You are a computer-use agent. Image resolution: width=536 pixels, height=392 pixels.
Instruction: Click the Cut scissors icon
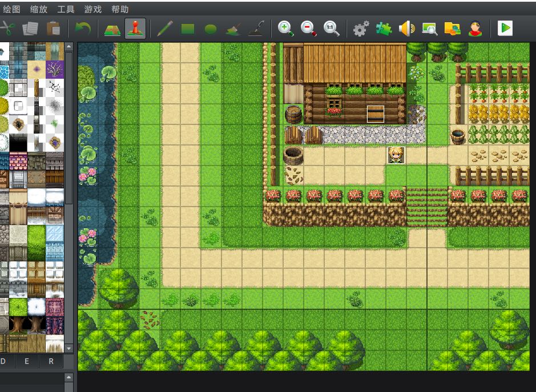tap(7, 29)
